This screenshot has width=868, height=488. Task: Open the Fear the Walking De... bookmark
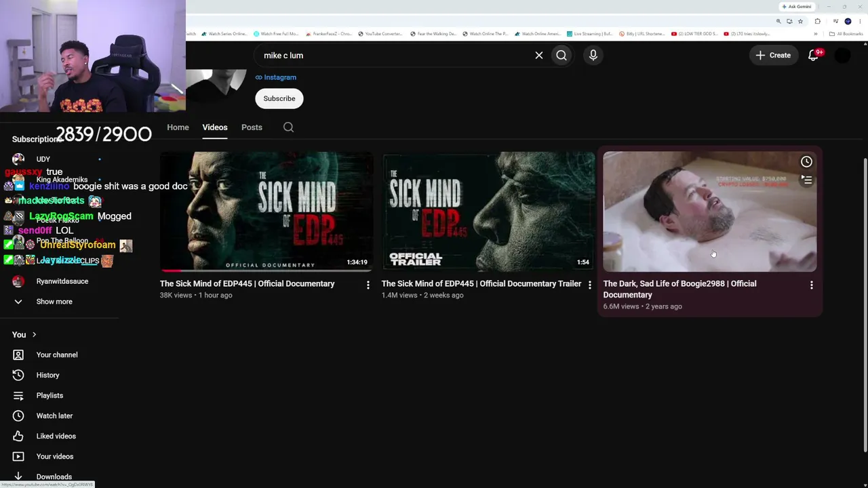pyautogui.click(x=433, y=34)
